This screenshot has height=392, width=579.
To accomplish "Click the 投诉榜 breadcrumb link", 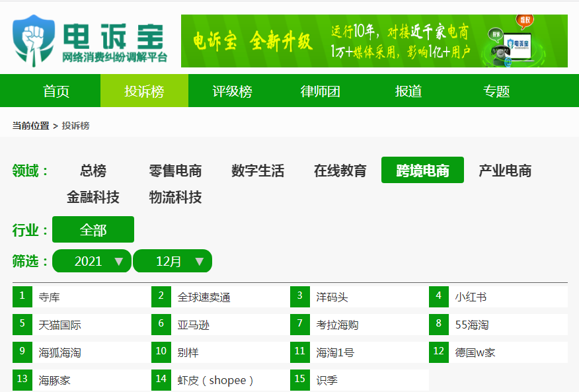I will (x=76, y=126).
